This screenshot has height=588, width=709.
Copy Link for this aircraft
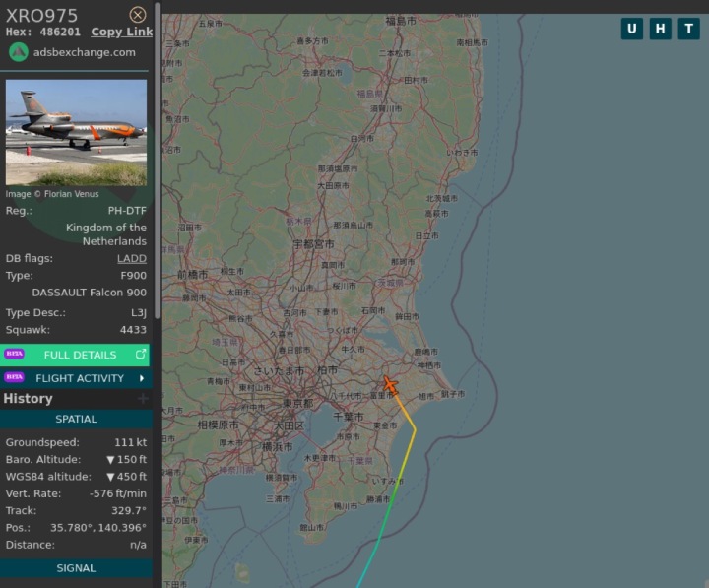click(122, 32)
